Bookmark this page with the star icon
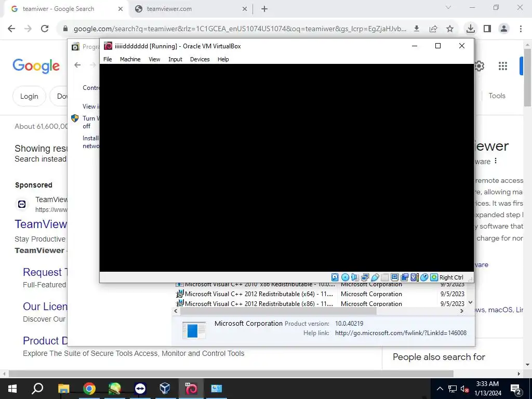 [450, 29]
